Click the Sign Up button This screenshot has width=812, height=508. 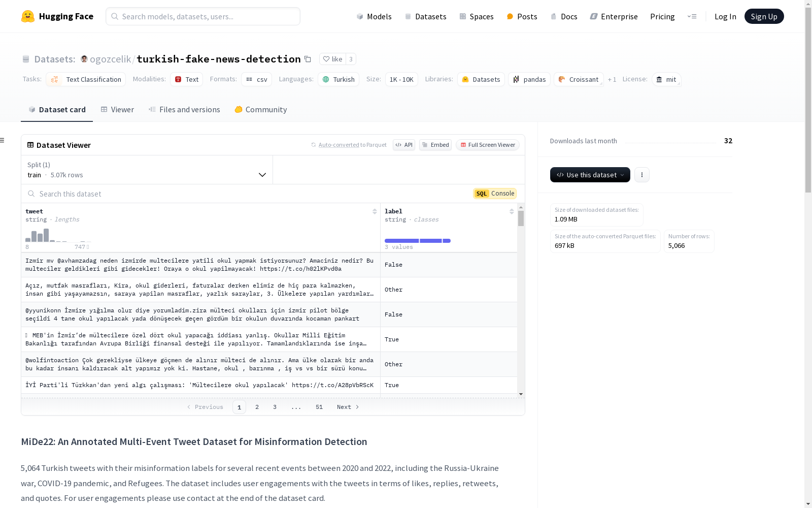pos(764,16)
